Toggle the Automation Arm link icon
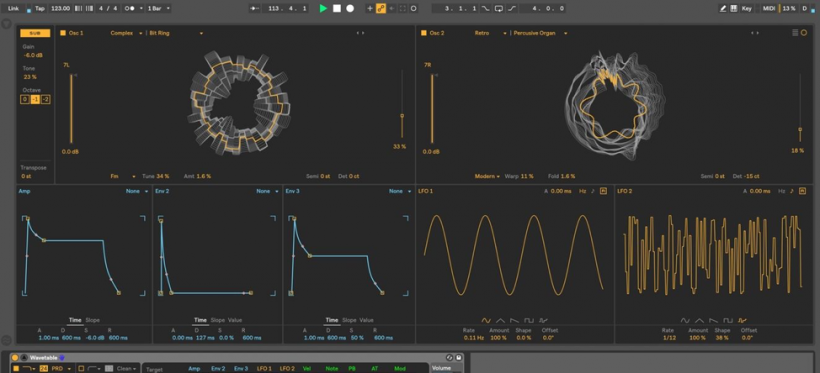Viewport: 820px width, 373px height. click(381, 8)
